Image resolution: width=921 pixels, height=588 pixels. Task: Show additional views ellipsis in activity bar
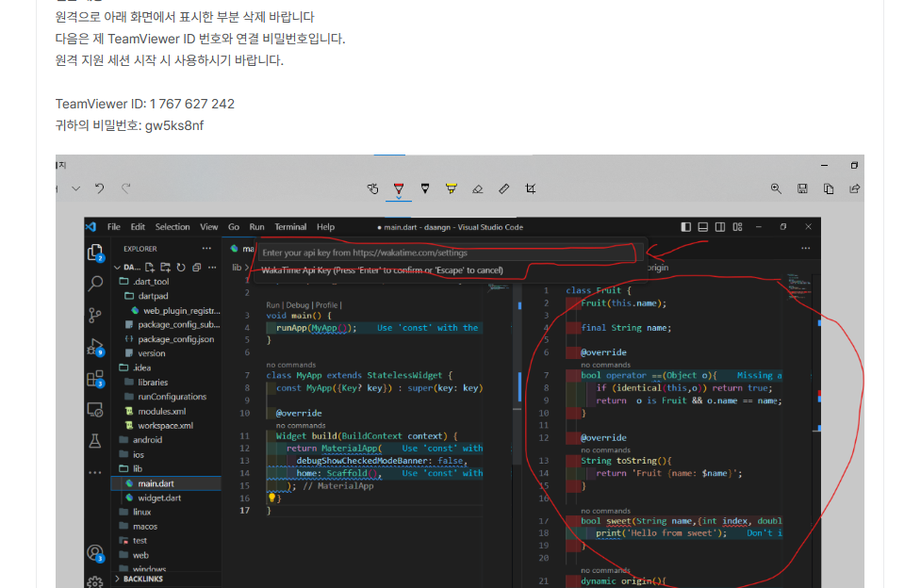tap(95, 472)
